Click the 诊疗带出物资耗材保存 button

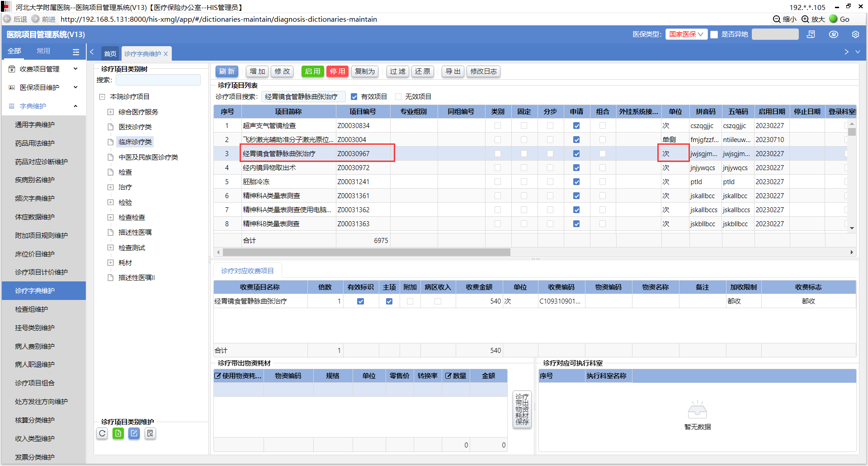point(522,409)
